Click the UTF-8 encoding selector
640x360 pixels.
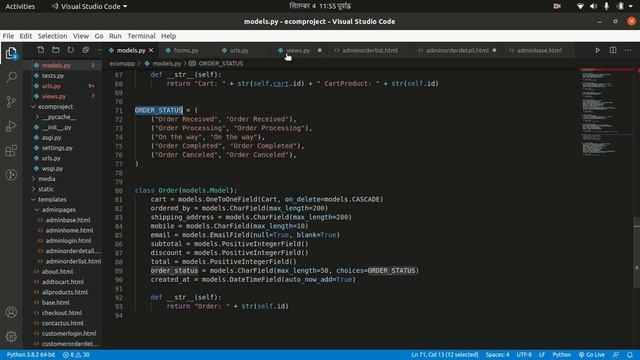pyautogui.click(x=524, y=355)
